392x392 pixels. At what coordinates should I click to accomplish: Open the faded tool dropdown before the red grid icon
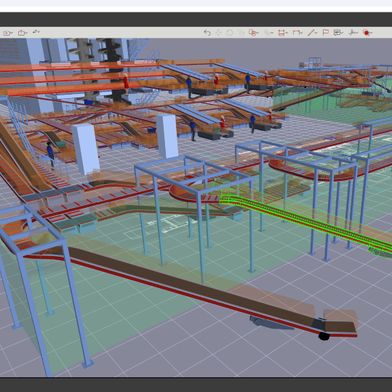(x=269, y=33)
